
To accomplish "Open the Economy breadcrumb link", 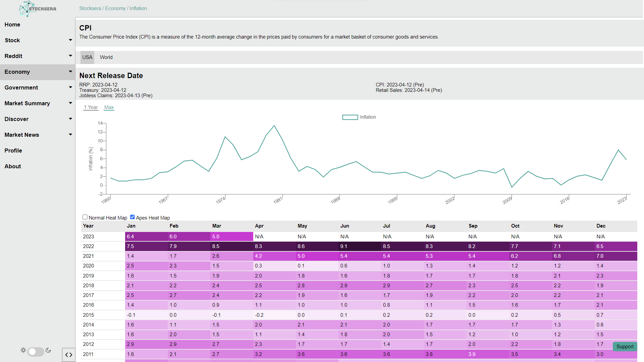I will coord(115,8).
